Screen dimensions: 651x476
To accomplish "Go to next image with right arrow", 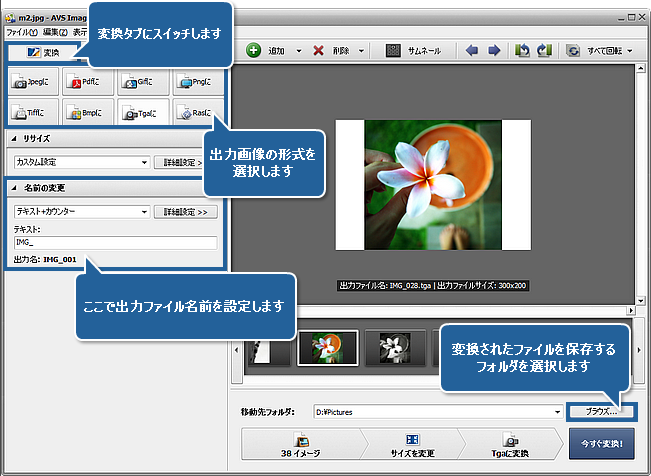I will [493, 50].
